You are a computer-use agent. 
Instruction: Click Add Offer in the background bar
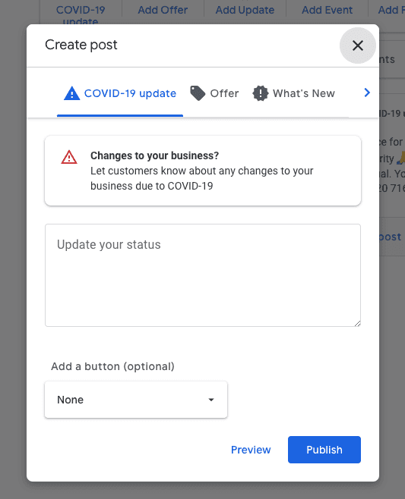coord(163,10)
